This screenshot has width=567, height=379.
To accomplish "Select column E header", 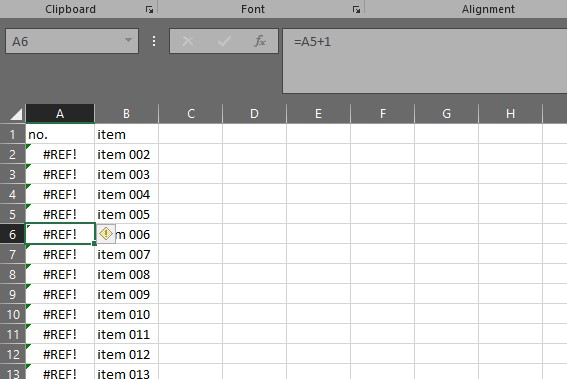I will click(x=318, y=114).
